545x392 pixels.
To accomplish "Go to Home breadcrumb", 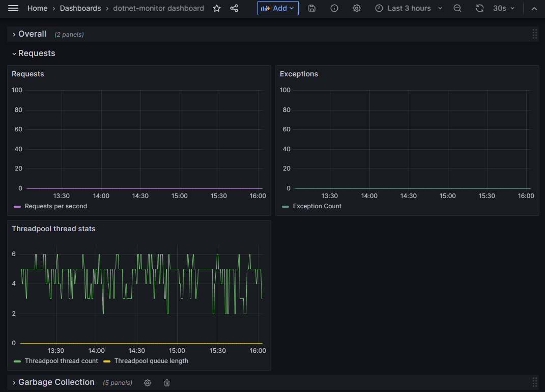I will pos(37,8).
